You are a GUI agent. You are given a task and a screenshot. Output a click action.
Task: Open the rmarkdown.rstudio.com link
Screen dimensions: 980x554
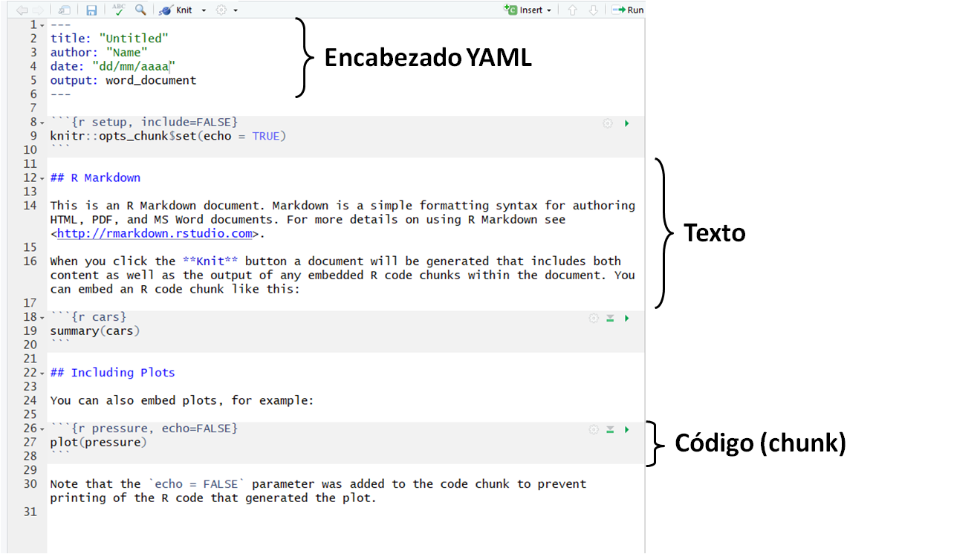pyautogui.click(x=155, y=233)
